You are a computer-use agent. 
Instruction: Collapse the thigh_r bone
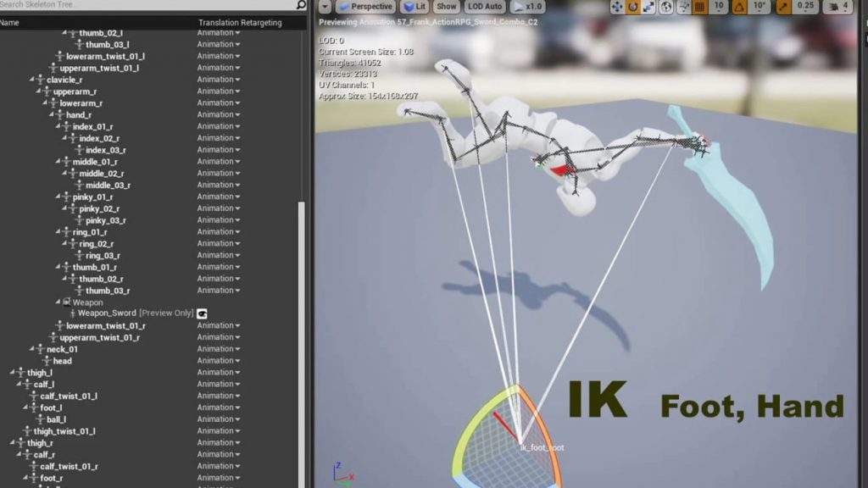coord(12,442)
